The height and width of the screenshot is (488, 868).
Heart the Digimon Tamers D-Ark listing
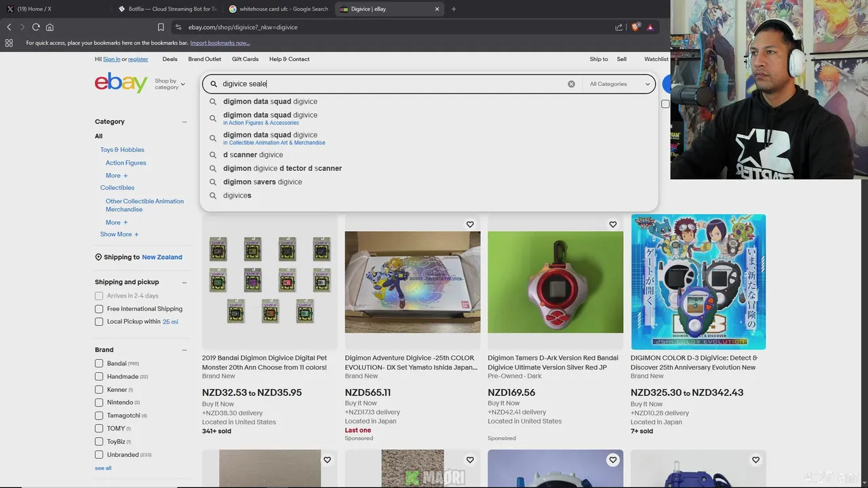click(x=613, y=224)
